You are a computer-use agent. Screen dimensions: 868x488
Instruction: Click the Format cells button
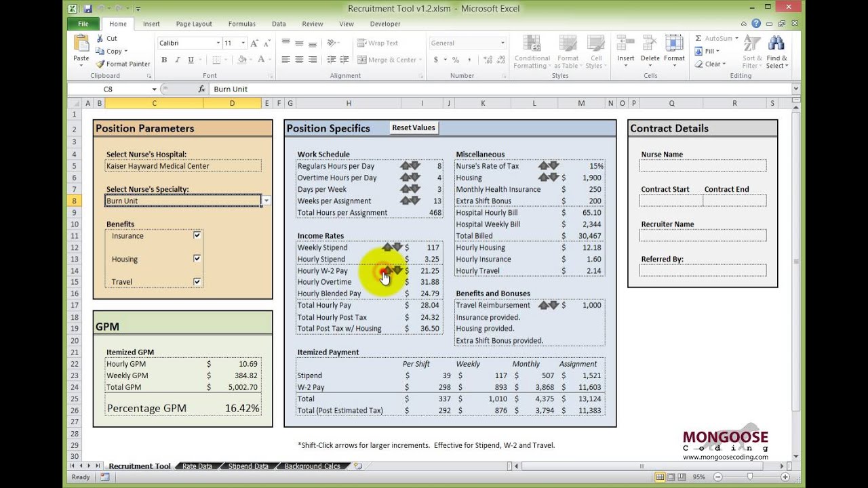point(674,51)
